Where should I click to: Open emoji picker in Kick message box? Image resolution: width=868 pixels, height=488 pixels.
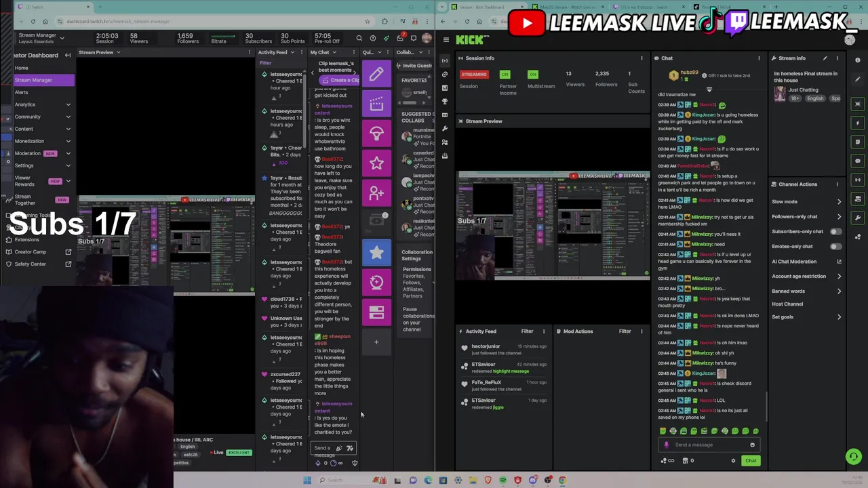coord(752,445)
